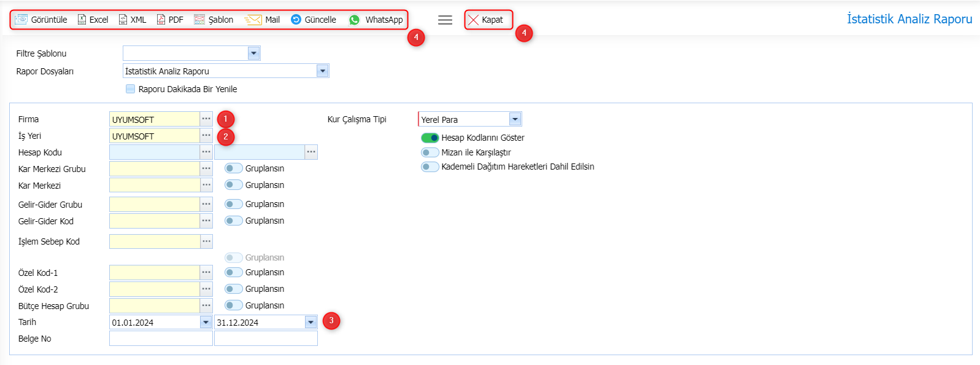The width and height of the screenshot is (980, 365).
Task: Click the Firma input field
Action: (155, 119)
